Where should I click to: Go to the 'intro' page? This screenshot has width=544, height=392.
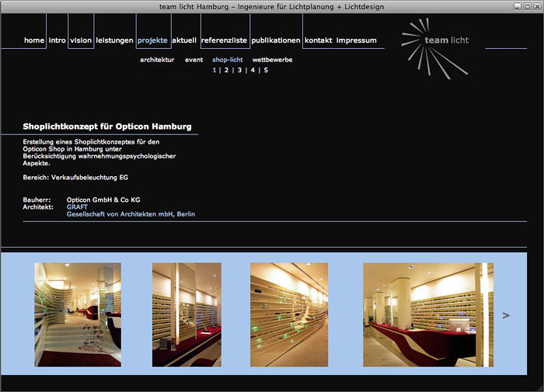(x=57, y=40)
